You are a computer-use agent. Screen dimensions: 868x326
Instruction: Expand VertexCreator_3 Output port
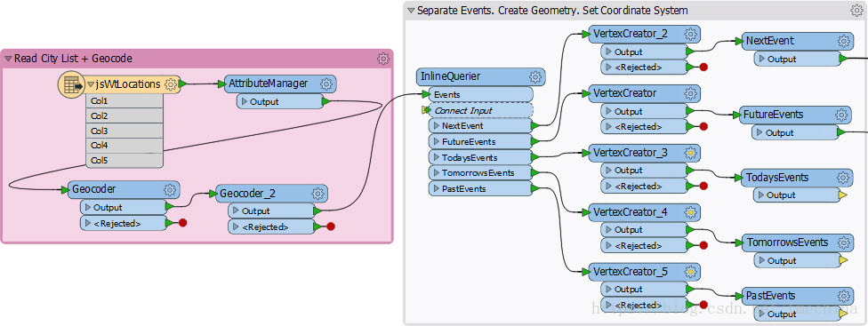pos(608,171)
